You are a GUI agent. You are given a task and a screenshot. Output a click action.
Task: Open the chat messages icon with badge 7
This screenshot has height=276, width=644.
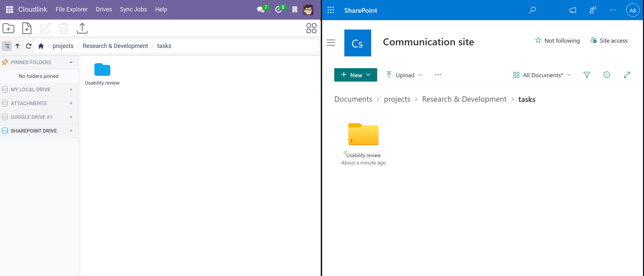click(x=261, y=9)
